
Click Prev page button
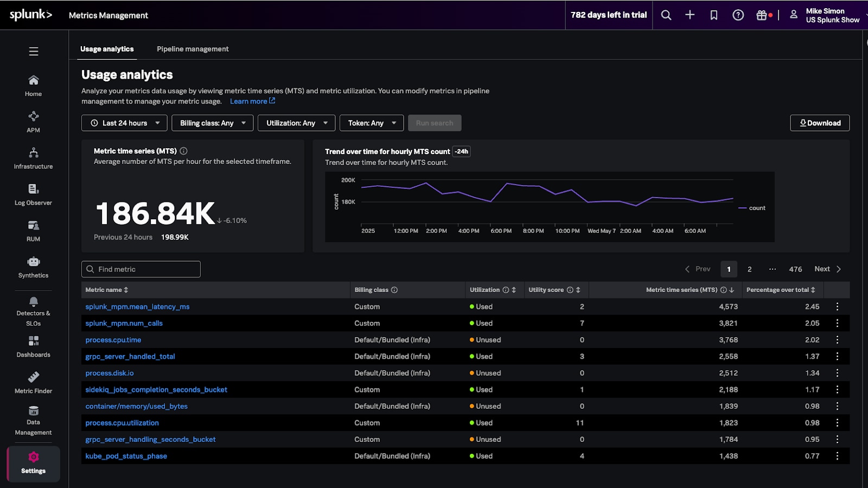698,269
